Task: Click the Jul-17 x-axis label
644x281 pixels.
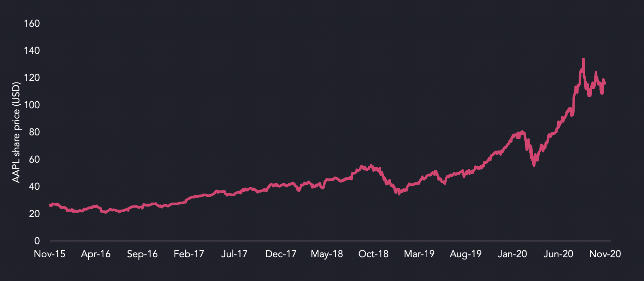Action: 234,254
